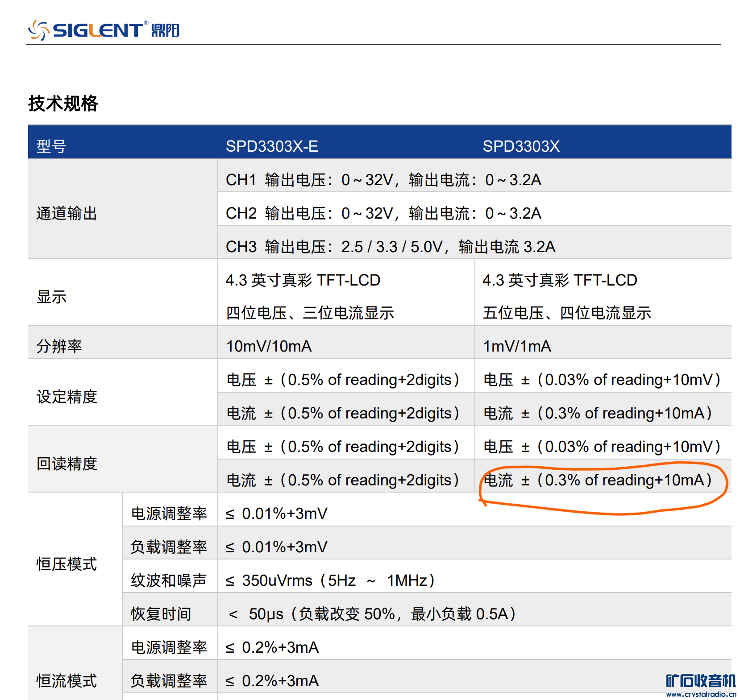Click '负载调整率' in the 恒压模式 section

coord(169,547)
